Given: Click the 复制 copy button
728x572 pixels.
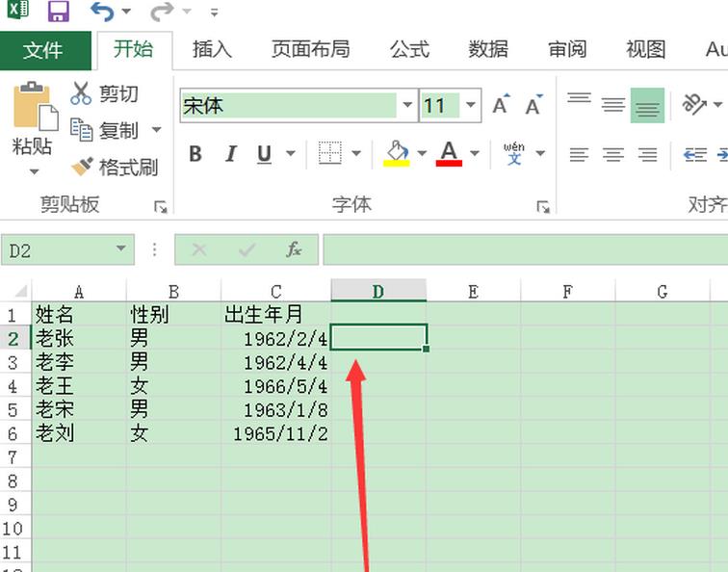Looking at the screenshot, I should click(x=106, y=130).
